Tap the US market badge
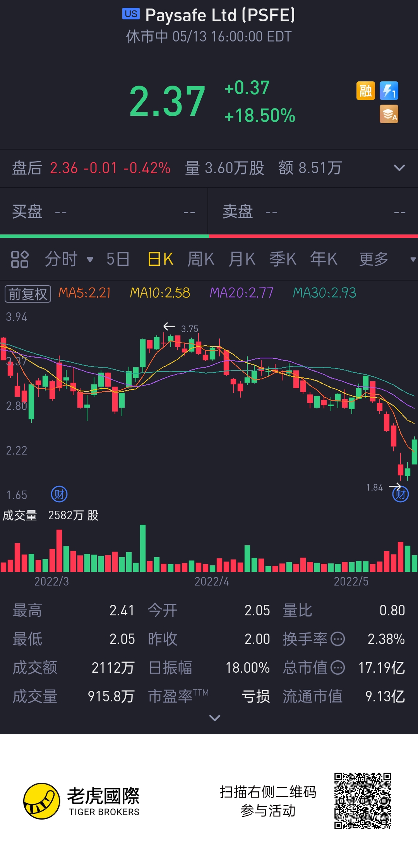Screen dimensions: 418x868 click(131, 14)
